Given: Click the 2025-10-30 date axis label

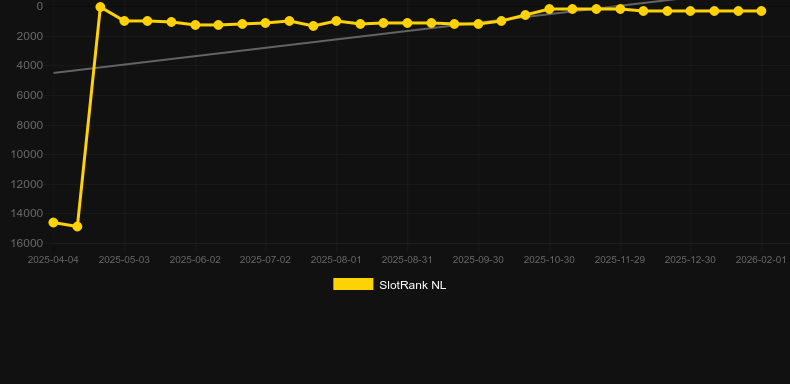Looking at the screenshot, I should [x=549, y=260].
